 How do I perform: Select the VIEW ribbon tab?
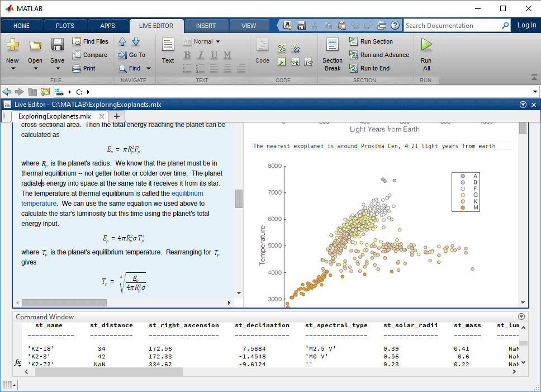pos(249,25)
